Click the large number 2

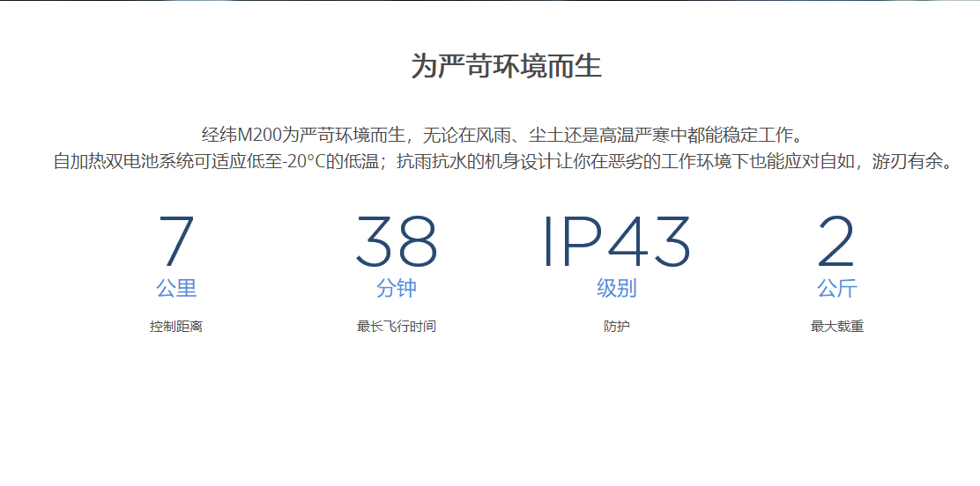click(x=836, y=241)
